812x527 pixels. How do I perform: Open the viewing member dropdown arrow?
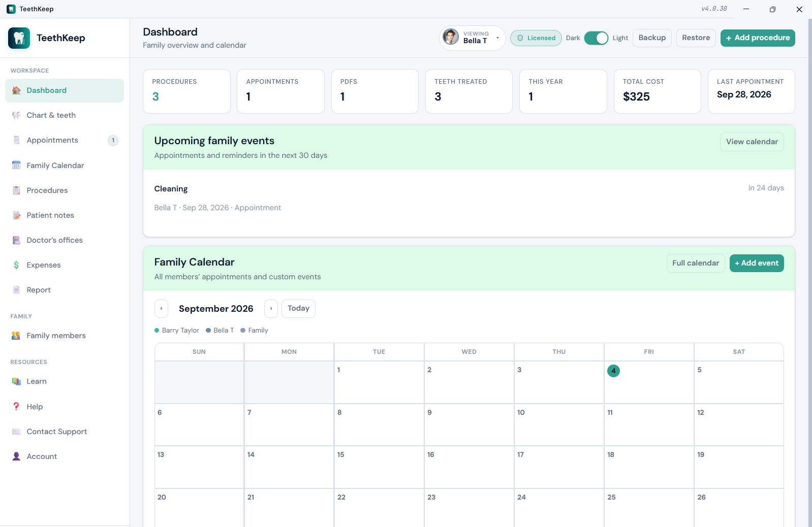(497, 38)
